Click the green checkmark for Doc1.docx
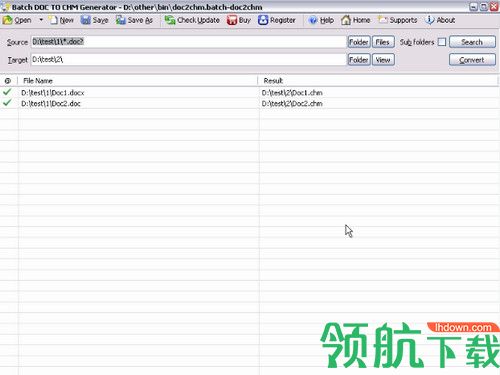The image size is (500, 375). click(7, 92)
